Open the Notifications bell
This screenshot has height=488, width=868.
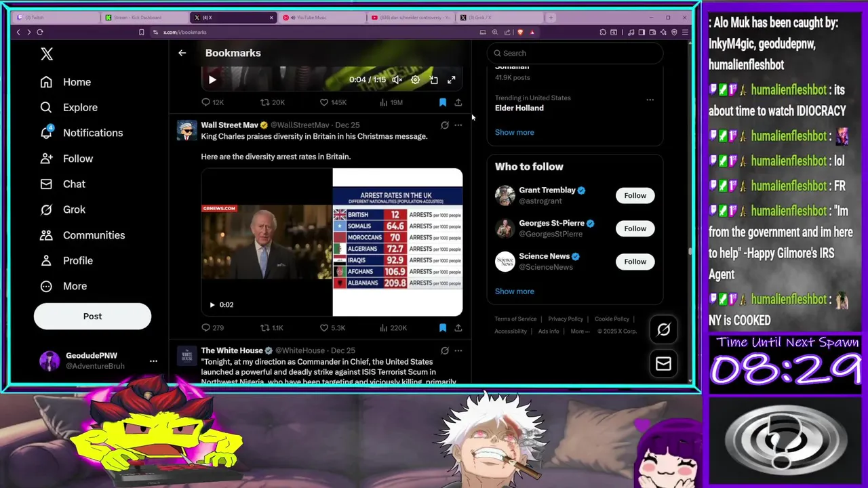click(x=46, y=132)
